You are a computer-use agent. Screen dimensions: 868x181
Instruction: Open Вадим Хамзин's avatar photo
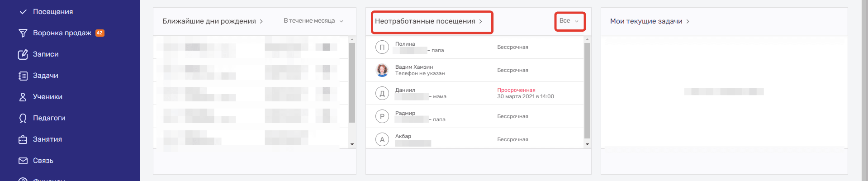pyautogui.click(x=382, y=70)
